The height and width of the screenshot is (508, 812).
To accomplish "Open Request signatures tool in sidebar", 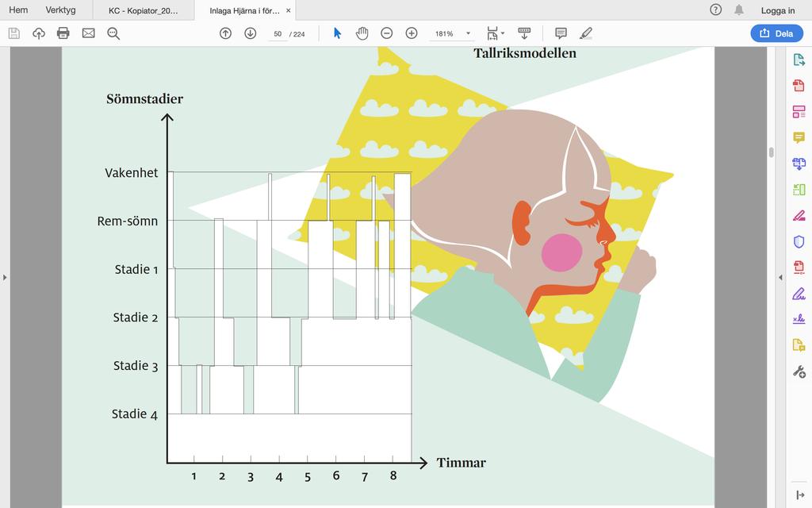I will 799,319.
